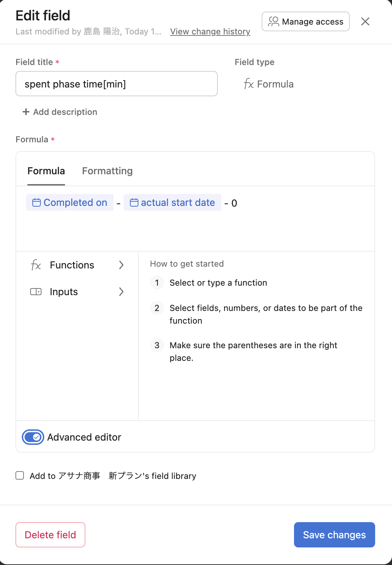This screenshot has height=565, width=392.
Task: Expand the Functions chevron arrow
Action: point(121,265)
